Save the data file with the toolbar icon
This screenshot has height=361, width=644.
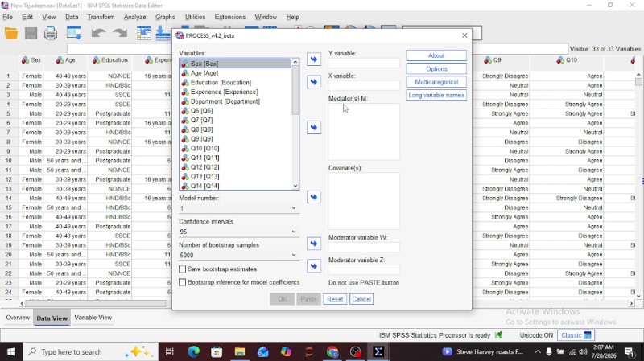31,33
